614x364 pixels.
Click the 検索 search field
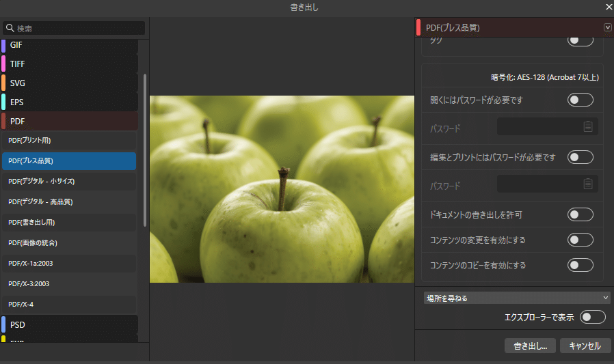pos(74,28)
